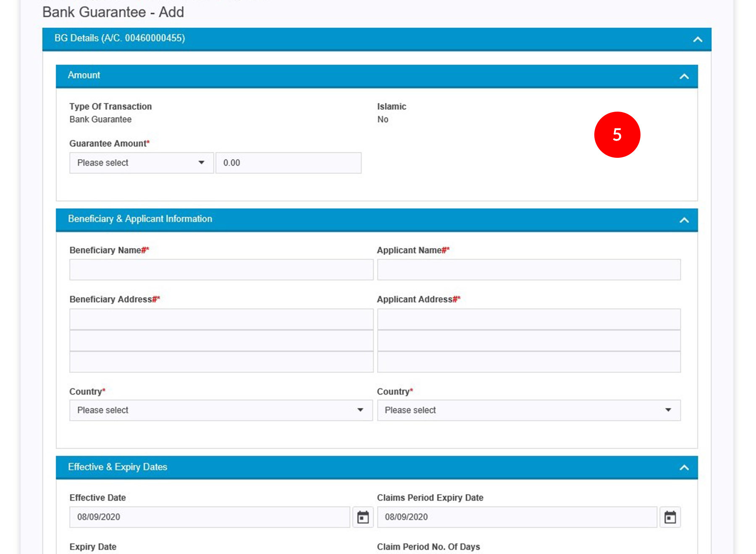The width and height of the screenshot is (756, 554).
Task: Open the Effective Date calendar picker
Action: [x=363, y=517]
